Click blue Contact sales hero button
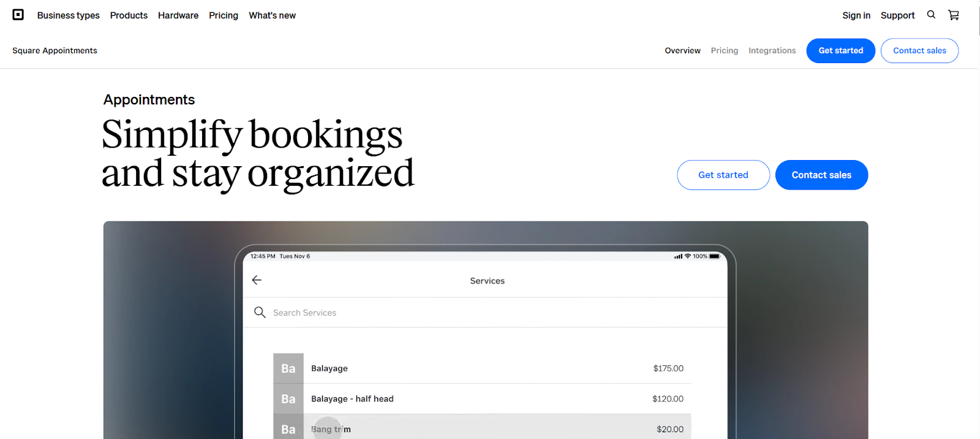Viewport: 980px width, 439px height. click(821, 175)
